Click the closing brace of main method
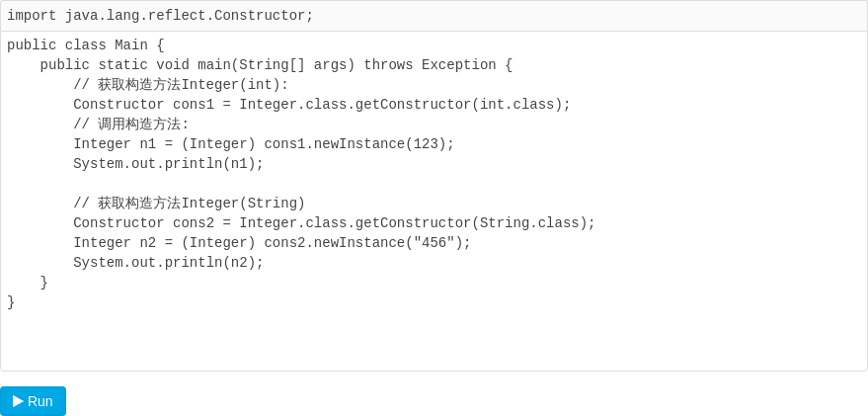 [x=43, y=283]
